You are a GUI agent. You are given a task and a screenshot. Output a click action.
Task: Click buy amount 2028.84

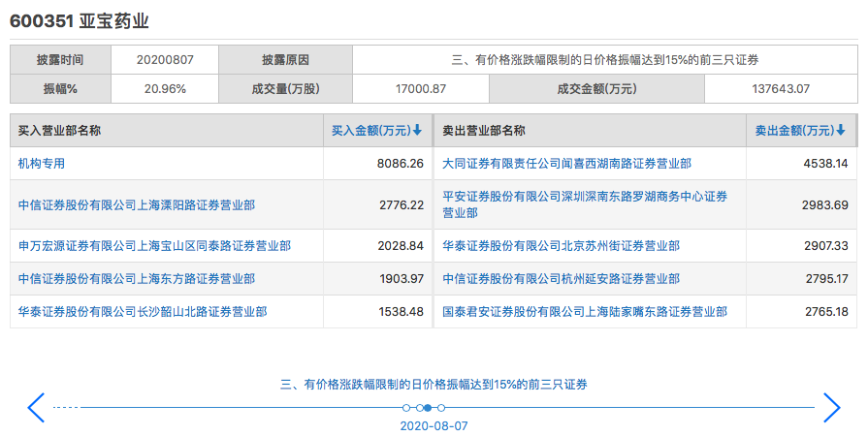401,246
